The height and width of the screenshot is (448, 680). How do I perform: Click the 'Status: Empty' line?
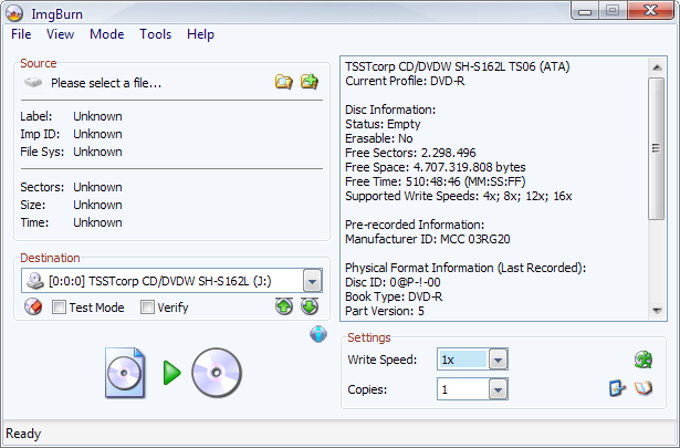[382, 124]
